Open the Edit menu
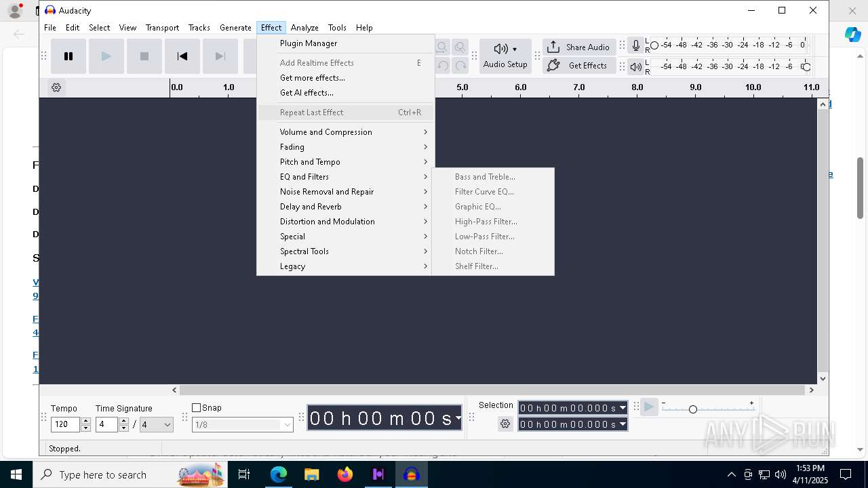 tap(73, 28)
